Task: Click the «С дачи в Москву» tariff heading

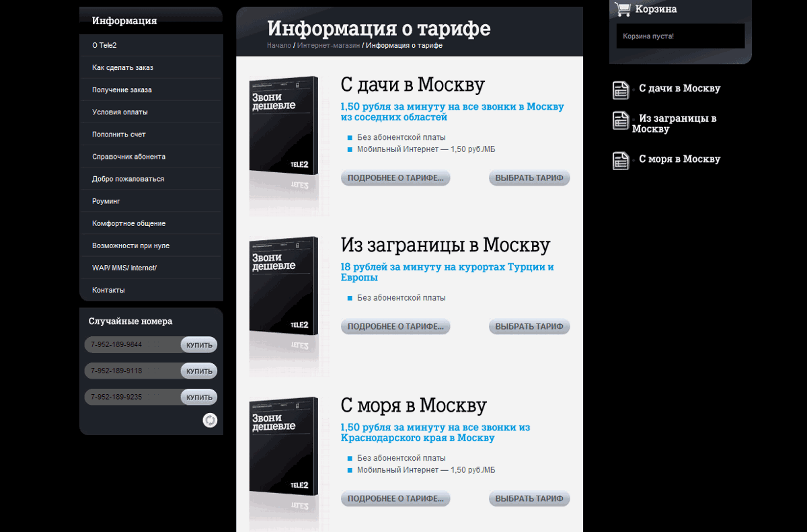Action: point(412,85)
